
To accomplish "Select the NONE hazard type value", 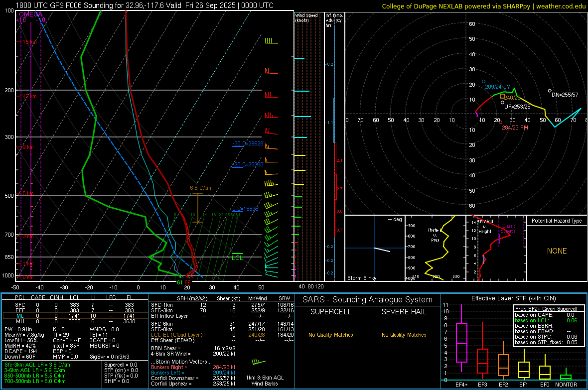I will point(557,251).
